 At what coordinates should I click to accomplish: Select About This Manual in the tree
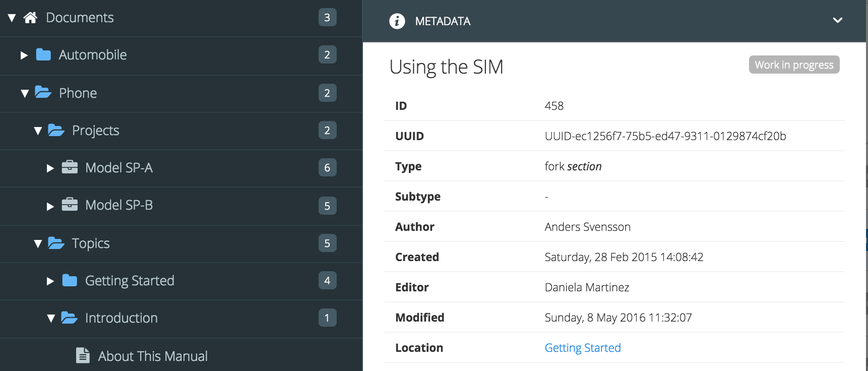[153, 356]
